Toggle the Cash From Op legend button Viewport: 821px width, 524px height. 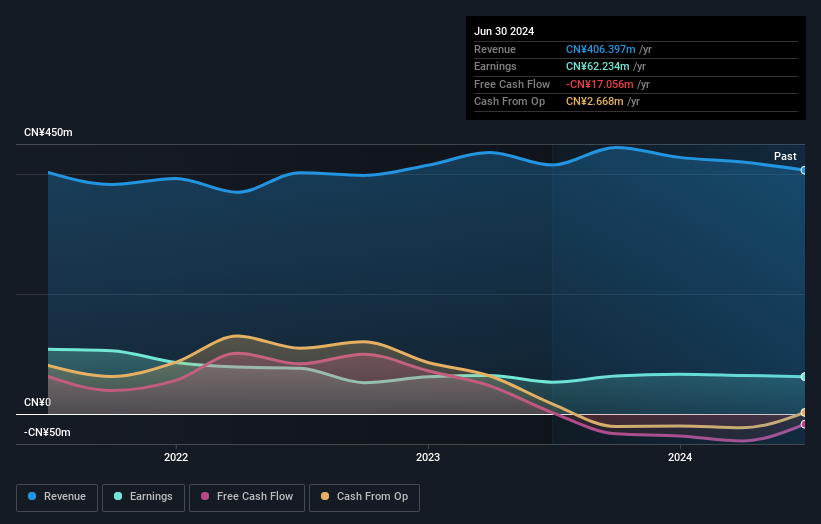pos(364,497)
